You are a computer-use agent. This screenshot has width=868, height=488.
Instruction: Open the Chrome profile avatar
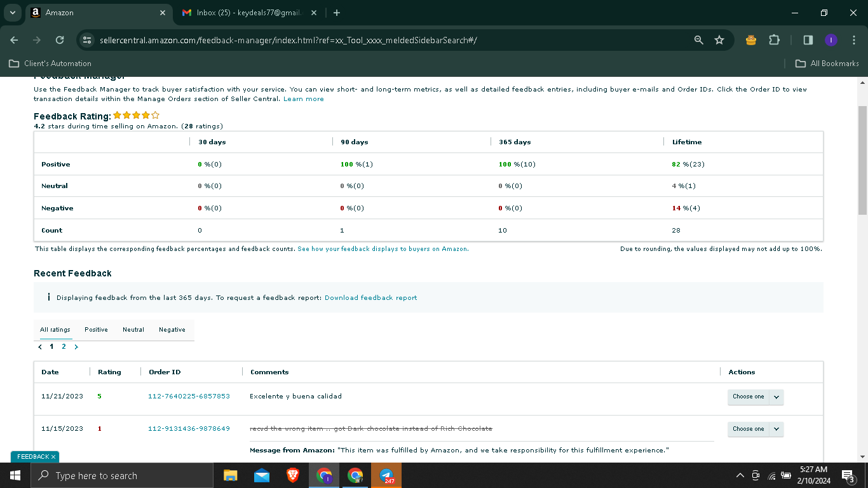click(x=831, y=40)
